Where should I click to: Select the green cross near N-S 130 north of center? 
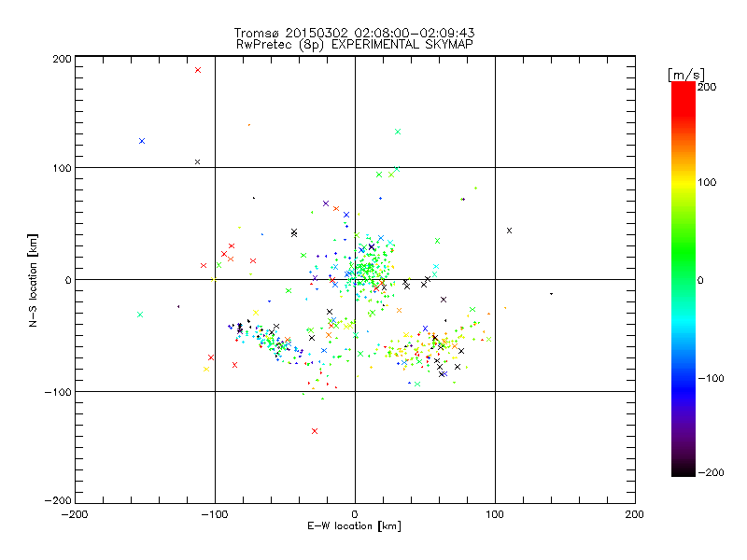point(398,132)
